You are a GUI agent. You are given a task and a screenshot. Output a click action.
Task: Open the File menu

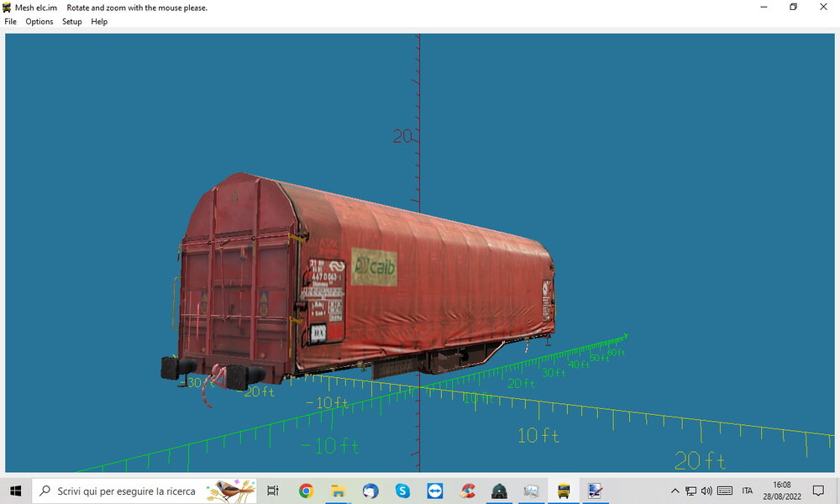pos(10,22)
